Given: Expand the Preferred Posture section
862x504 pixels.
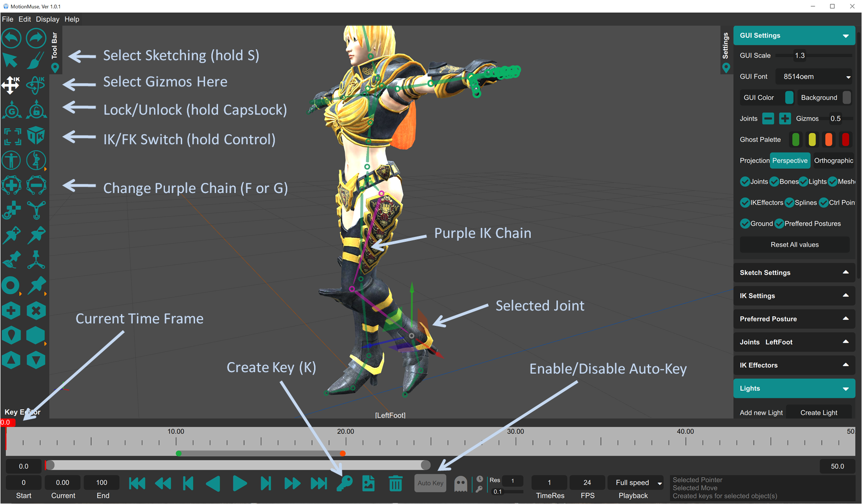Looking at the screenshot, I should (x=794, y=319).
